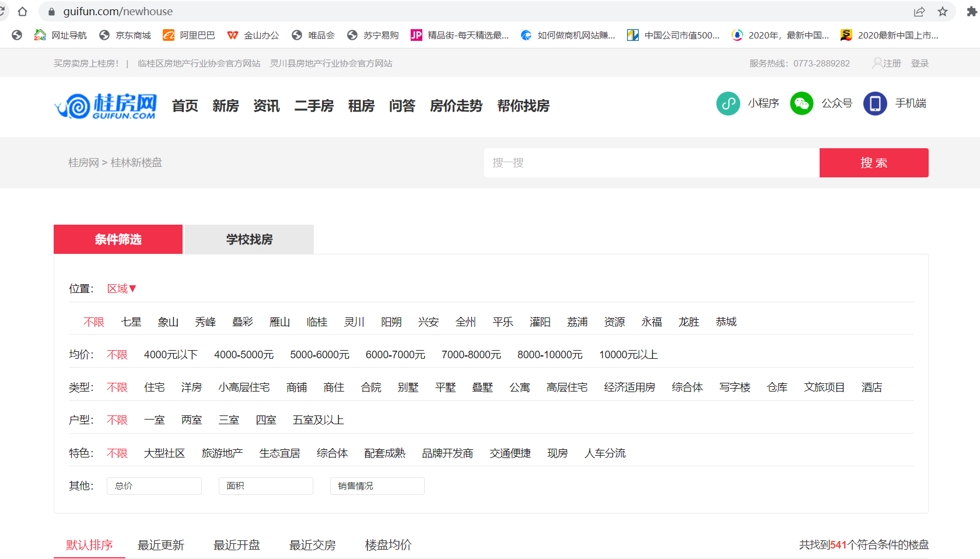Click the 桂房网 breadcrumb link
This screenshot has width=980, height=559.
(x=83, y=163)
